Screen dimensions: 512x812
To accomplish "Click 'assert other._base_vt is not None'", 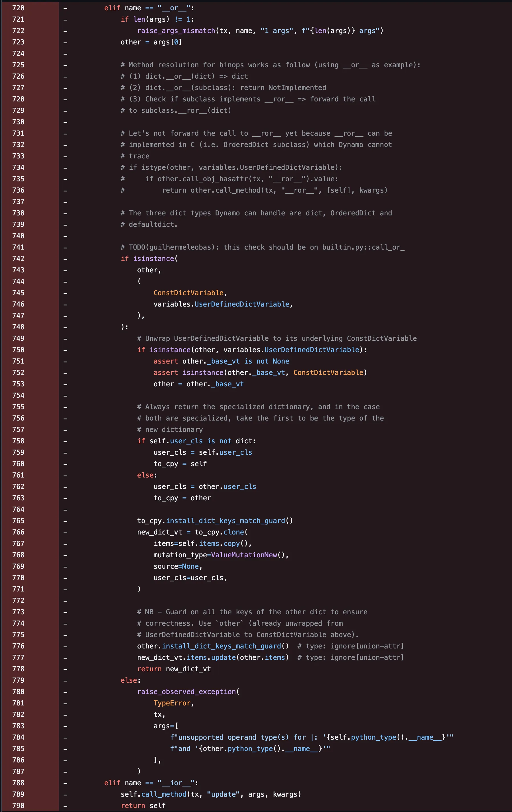I will (x=222, y=361).
